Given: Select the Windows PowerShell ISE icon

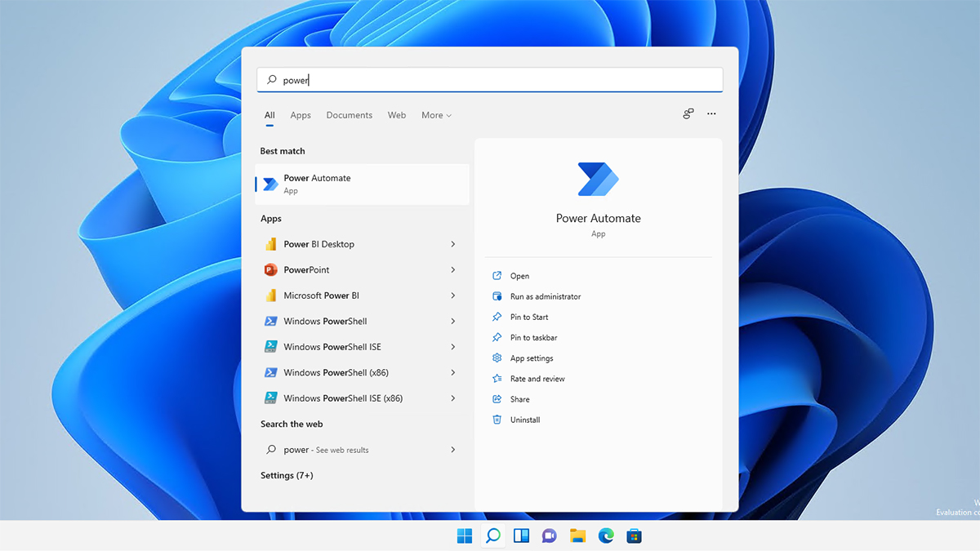Looking at the screenshot, I should point(272,346).
